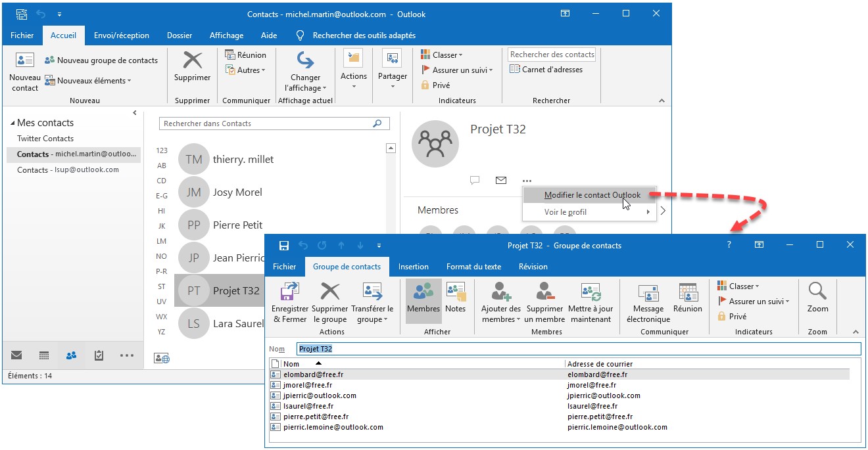Toggle Privé in the group window ribbon
This screenshot has width=868, height=450.
click(731, 317)
